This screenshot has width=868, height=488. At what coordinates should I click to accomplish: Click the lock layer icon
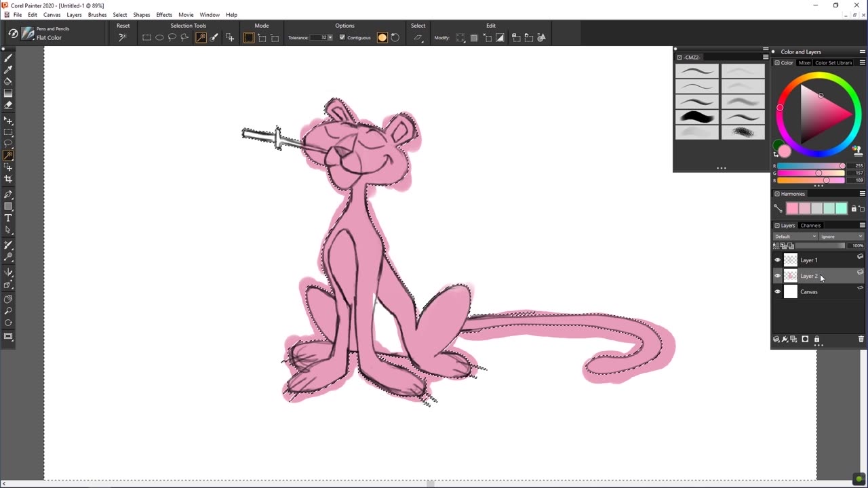point(816,339)
